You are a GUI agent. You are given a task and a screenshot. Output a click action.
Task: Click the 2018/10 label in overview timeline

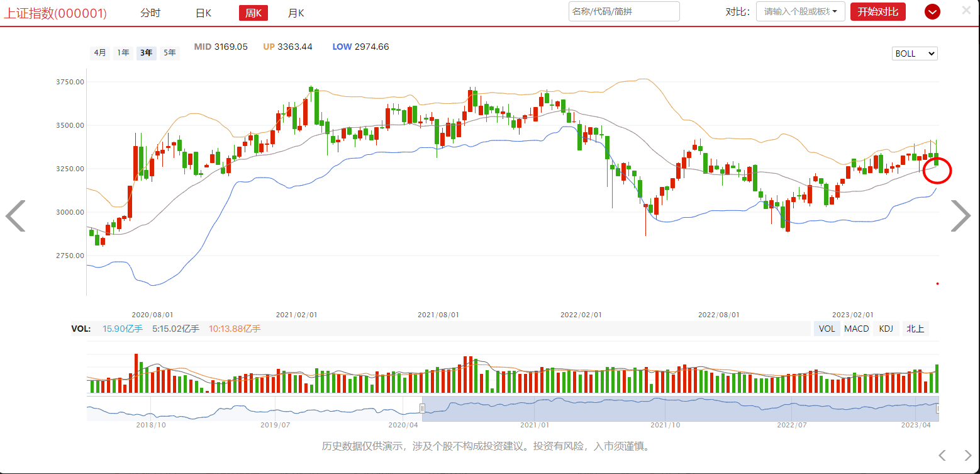click(x=151, y=426)
